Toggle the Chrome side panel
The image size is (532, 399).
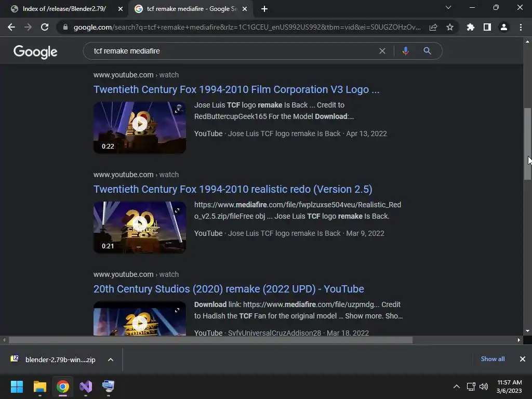click(x=487, y=27)
